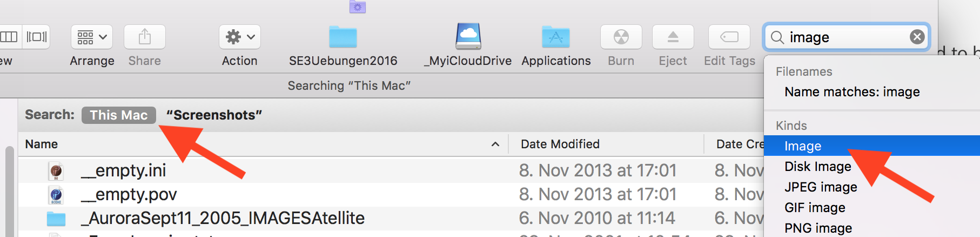Clear the search field text
This screenshot has height=237, width=980.
(917, 37)
